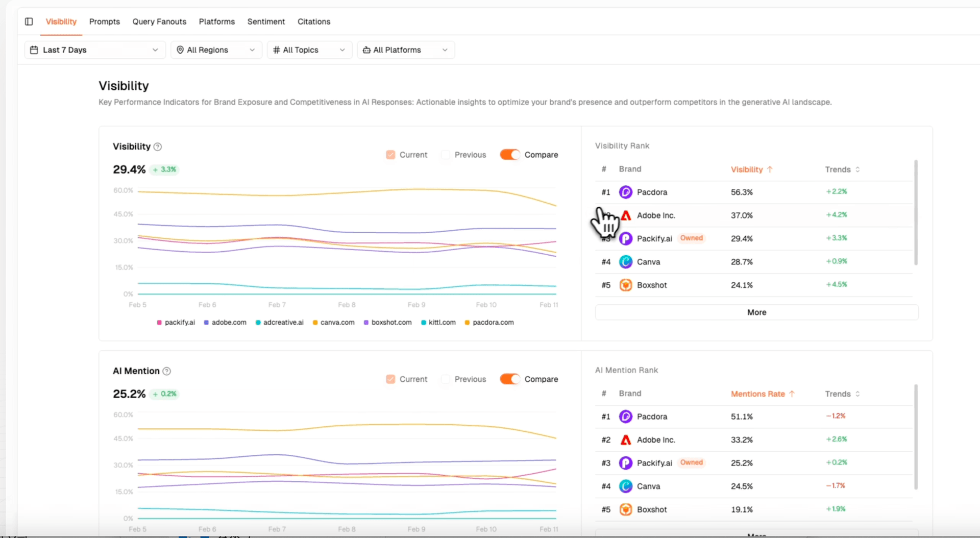Open the Citations tab
Viewport: 980px width, 538px height.
point(314,21)
